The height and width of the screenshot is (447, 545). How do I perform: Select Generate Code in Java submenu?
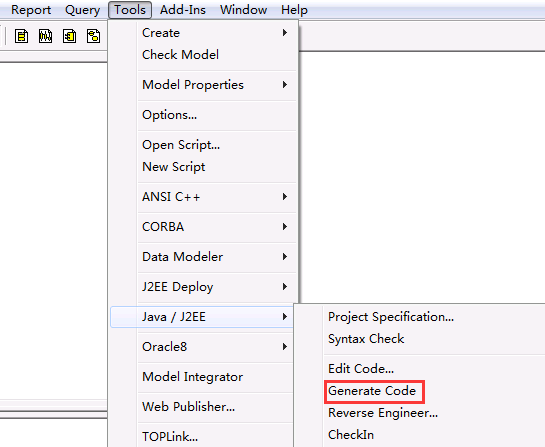click(372, 391)
